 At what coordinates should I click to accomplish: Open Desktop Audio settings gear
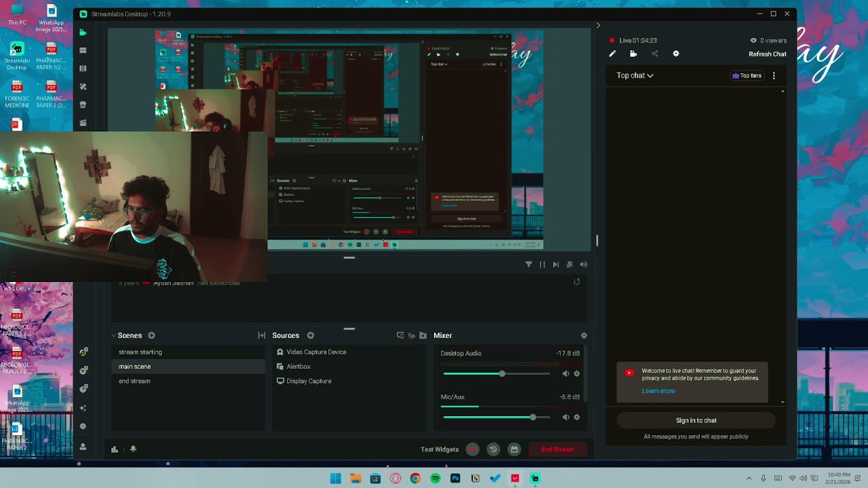(x=577, y=373)
